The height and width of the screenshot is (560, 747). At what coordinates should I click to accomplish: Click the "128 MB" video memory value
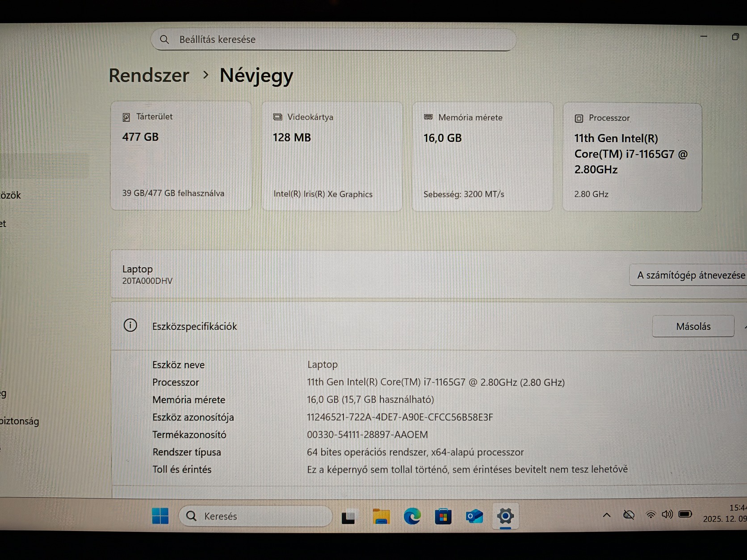pyautogui.click(x=292, y=138)
